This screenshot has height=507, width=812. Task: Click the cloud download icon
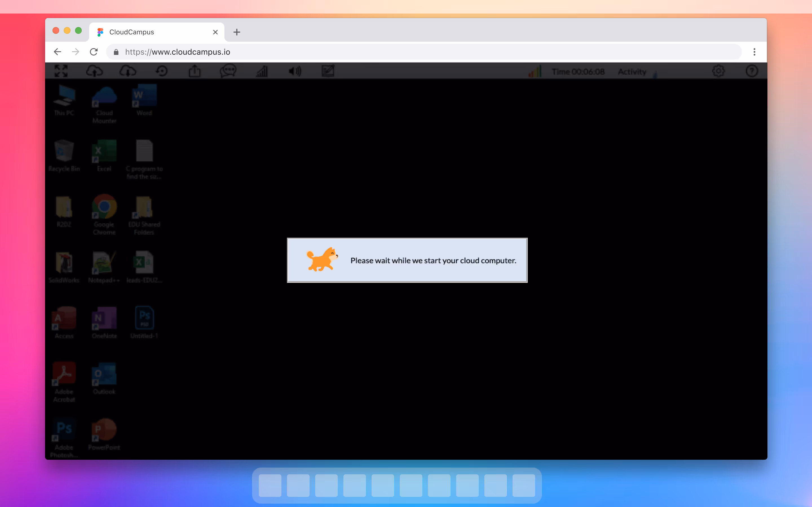(x=128, y=71)
